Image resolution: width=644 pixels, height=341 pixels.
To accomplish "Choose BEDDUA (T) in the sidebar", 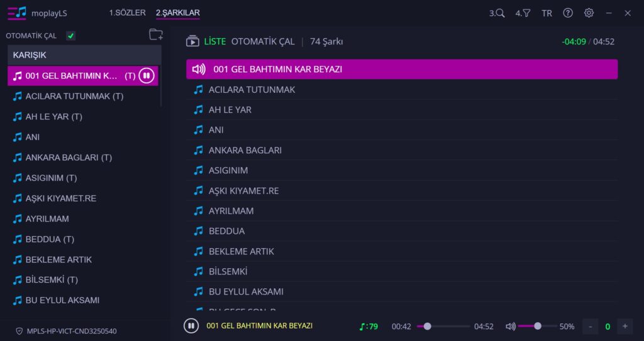I will point(83,239).
